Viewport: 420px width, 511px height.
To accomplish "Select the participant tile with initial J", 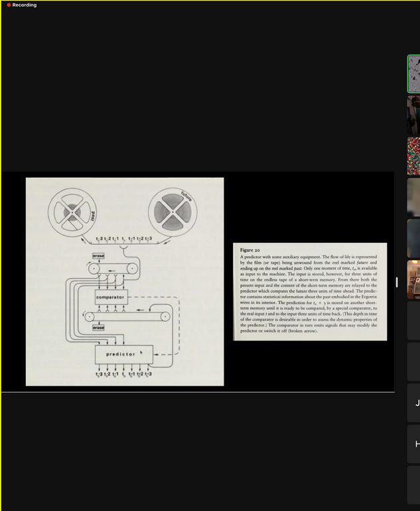I will [x=414, y=402].
